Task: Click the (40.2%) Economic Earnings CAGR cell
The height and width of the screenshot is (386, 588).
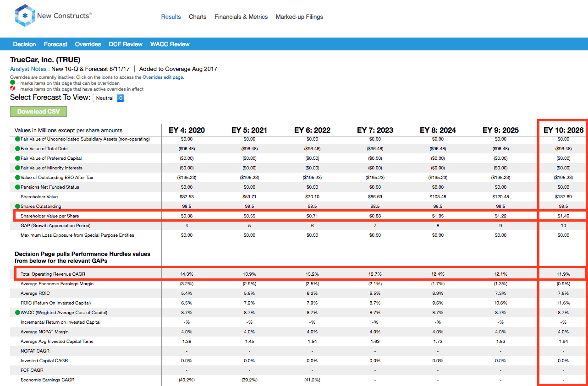Action: click(187, 380)
